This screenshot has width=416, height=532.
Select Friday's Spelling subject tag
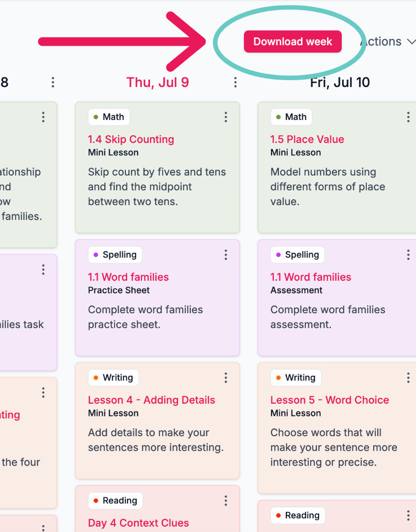297,255
